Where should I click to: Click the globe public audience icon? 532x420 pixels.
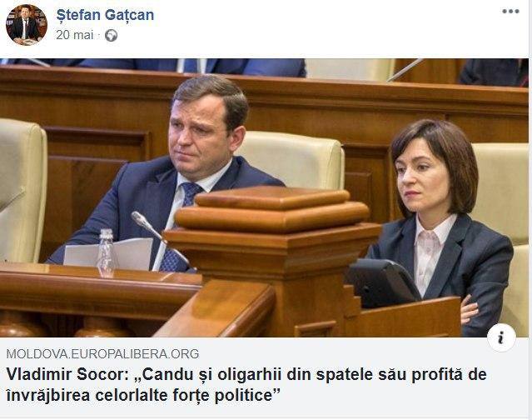click(111, 35)
